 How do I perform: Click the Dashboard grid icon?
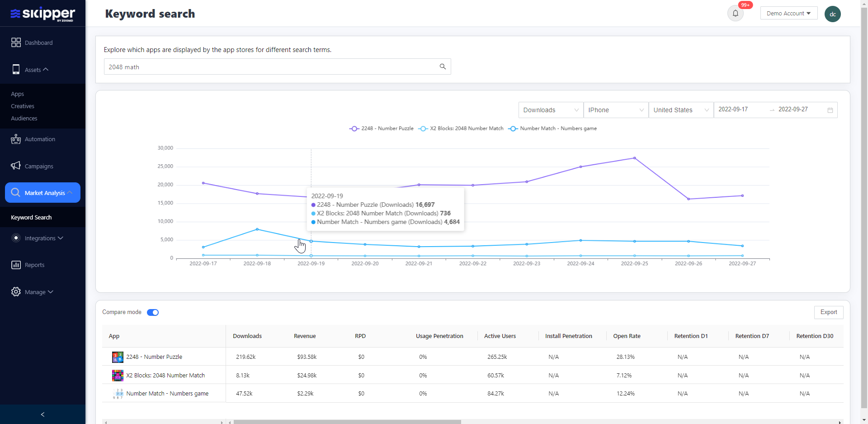[16, 43]
